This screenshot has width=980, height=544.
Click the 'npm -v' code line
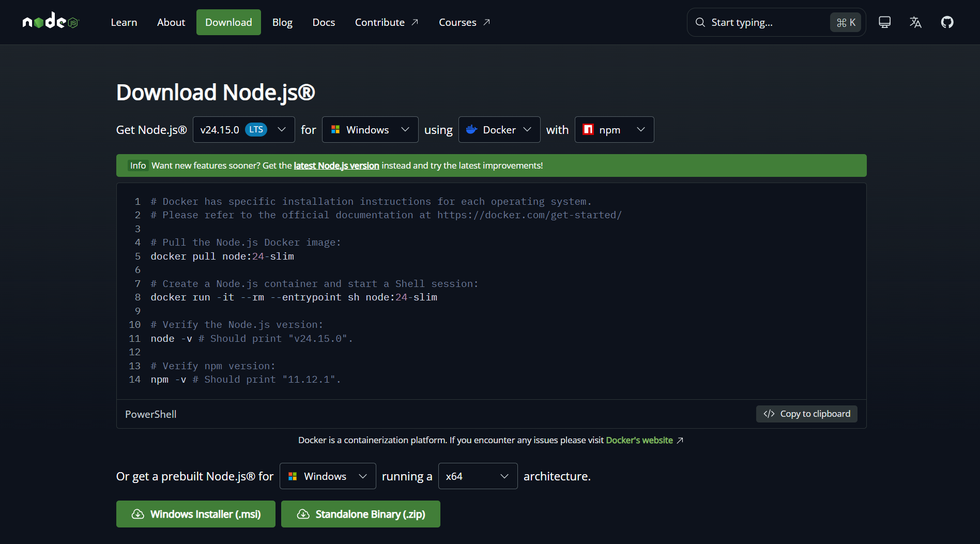pyautogui.click(x=246, y=380)
